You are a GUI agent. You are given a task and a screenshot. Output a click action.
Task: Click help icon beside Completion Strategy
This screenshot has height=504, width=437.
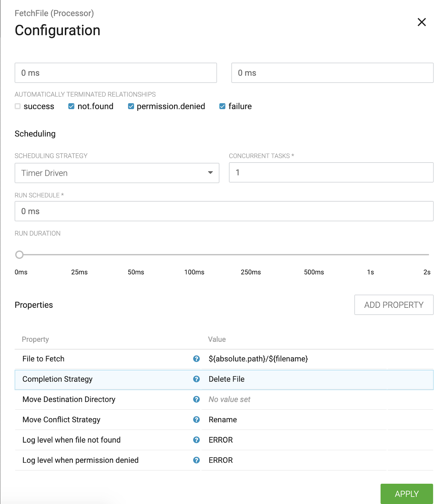coord(196,379)
